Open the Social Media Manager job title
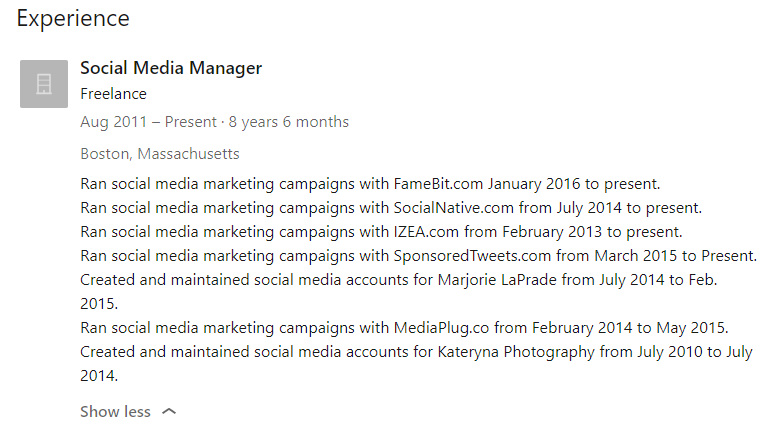Viewport: 774px width, 439px height. click(x=171, y=68)
